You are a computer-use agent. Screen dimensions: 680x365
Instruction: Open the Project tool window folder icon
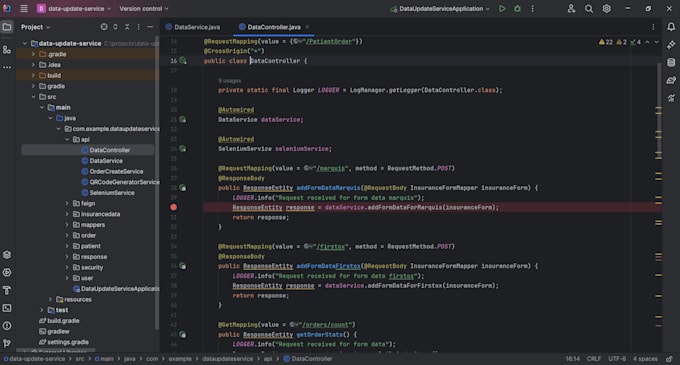7,27
